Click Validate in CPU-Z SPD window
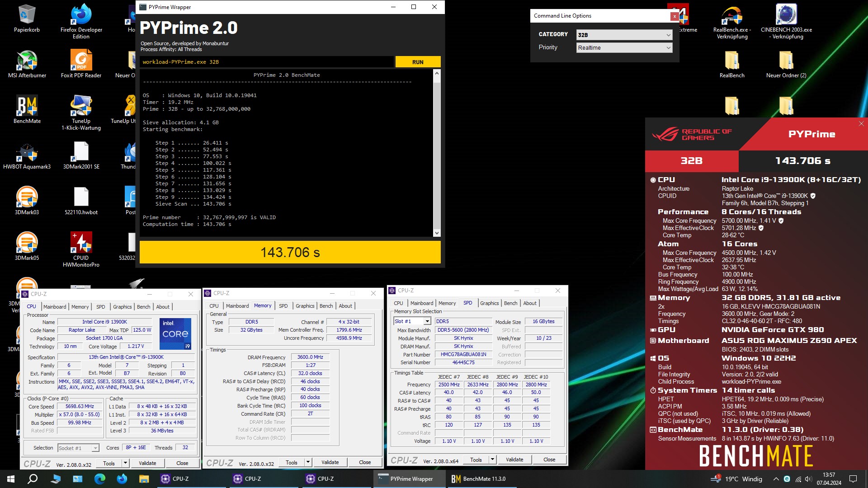This screenshot has height=488, width=868. point(514,459)
